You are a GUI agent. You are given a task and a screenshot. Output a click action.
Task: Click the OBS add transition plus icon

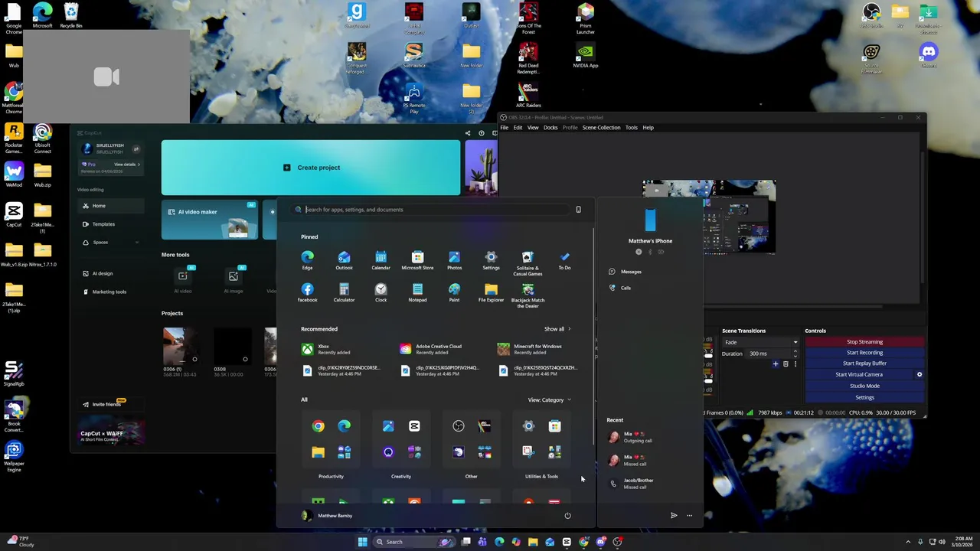[776, 364]
